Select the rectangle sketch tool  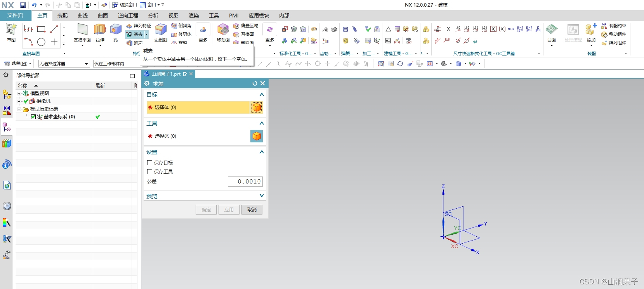pyautogui.click(x=41, y=29)
